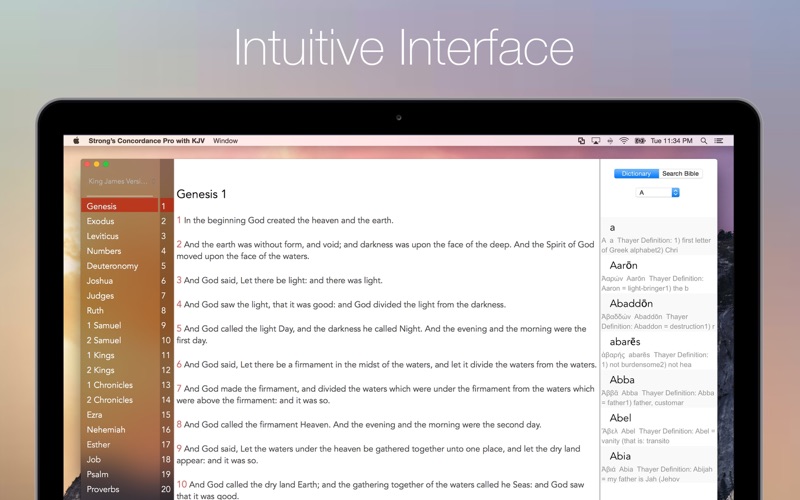The width and height of the screenshot is (800, 500).
Task: Open dictionary entry abarēs
Action: [x=659, y=351]
